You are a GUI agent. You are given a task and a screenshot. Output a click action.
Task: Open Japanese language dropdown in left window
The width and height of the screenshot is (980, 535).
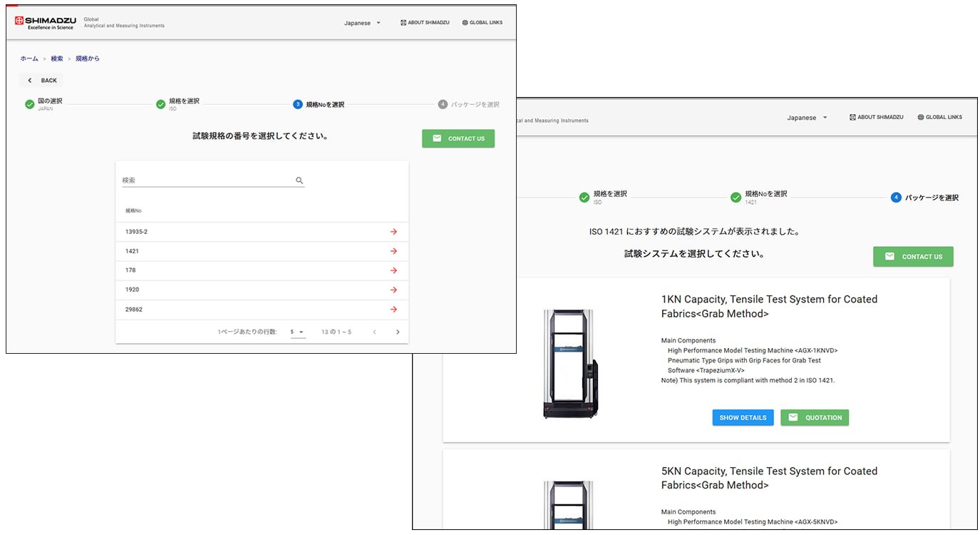coord(363,23)
